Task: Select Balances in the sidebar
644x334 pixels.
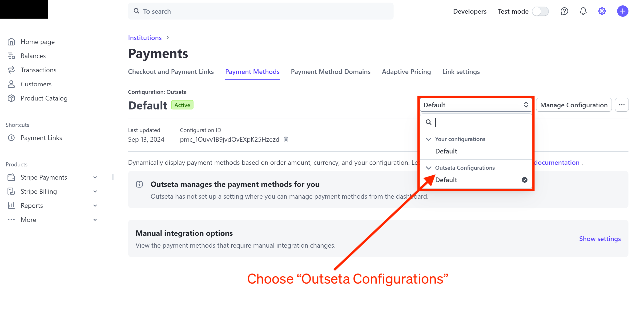Action: click(33, 56)
